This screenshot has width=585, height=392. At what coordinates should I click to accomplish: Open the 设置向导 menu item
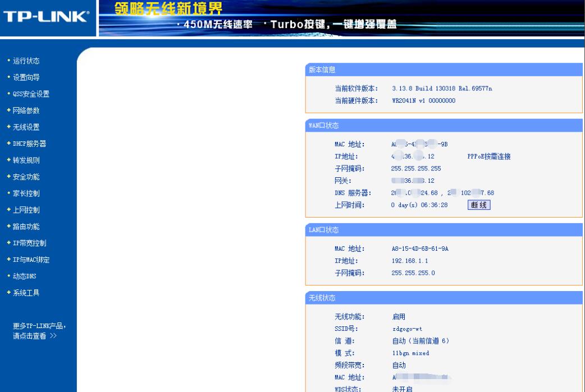[26, 77]
